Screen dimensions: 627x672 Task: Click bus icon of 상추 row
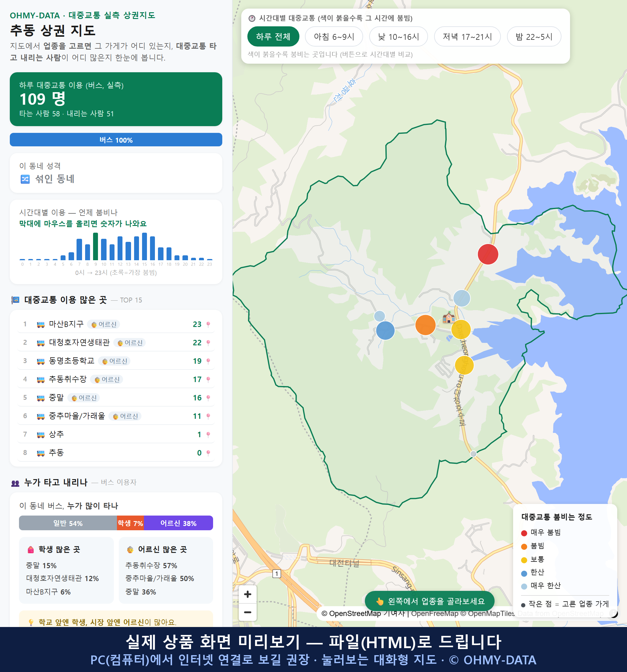coord(40,434)
